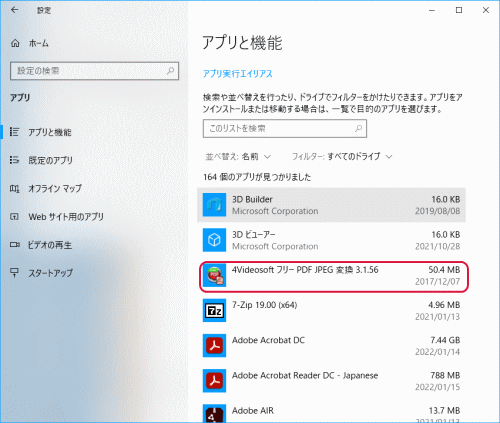This screenshot has width=500, height=423.
Task: Select the オフライン マップ map icon
Action: (14, 189)
